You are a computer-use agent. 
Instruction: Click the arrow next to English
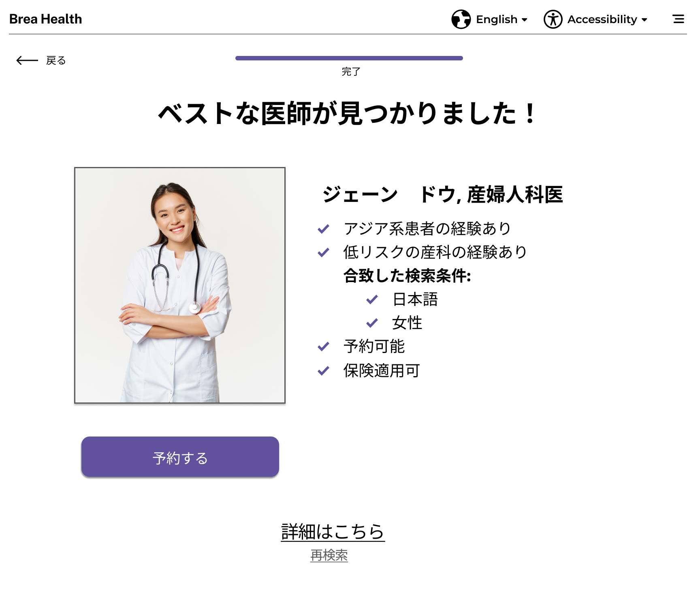tap(525, 19)
